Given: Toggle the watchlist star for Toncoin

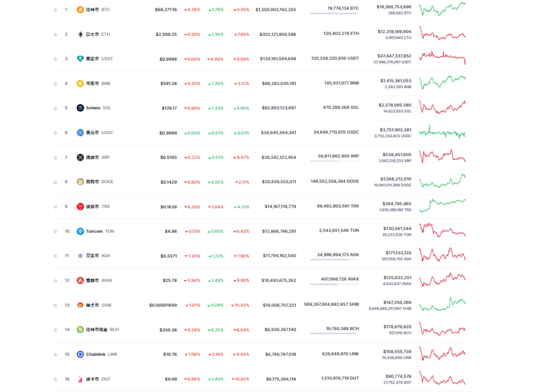Looking at the screenshot, I should point(56,232).
